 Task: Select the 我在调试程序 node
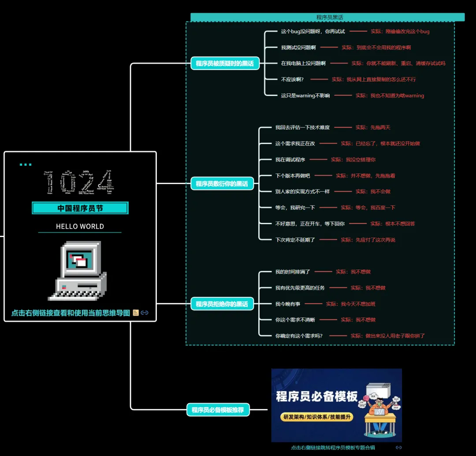290,159
